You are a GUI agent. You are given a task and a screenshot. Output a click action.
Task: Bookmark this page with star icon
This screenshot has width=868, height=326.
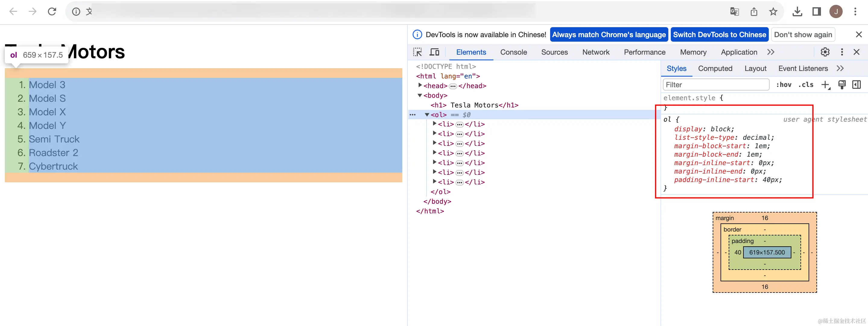773,12
